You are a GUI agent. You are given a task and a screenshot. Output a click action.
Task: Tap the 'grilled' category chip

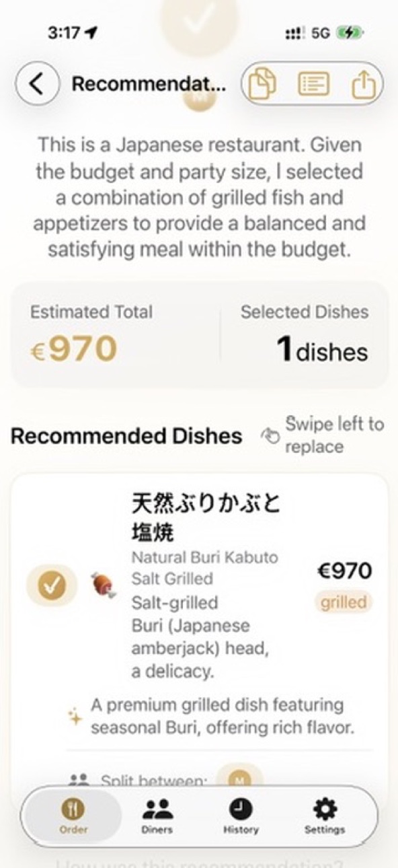pyautogui.click(x=343, y=602)
